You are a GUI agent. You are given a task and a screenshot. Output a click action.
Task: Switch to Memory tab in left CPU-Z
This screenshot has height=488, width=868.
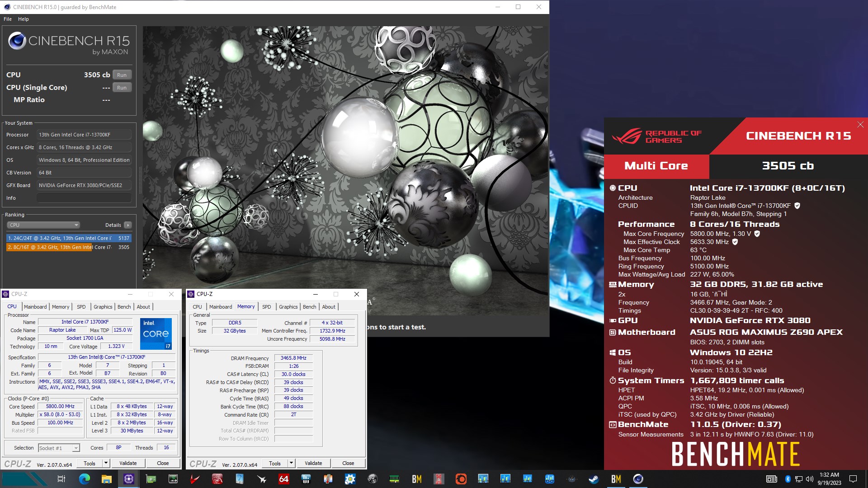pos(61,307)
